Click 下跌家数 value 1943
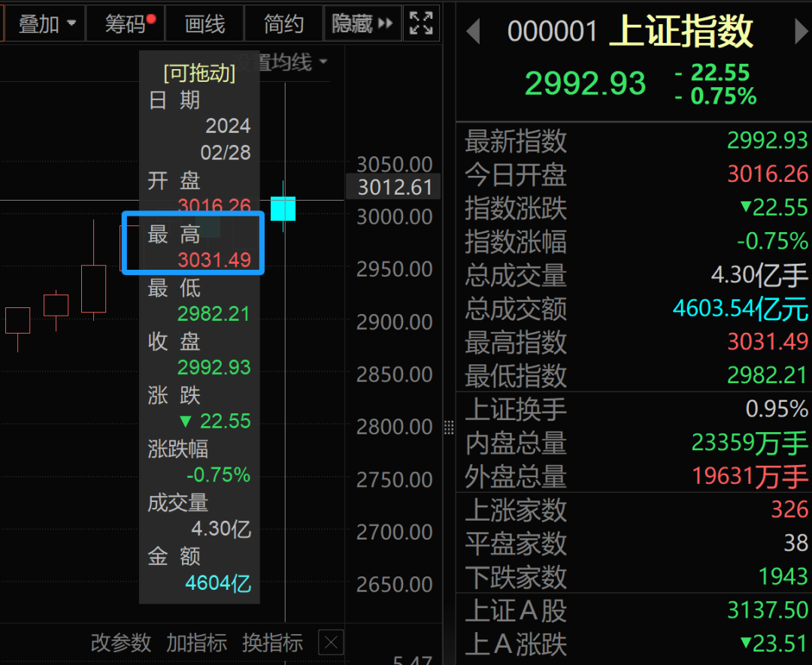The height and width of the screenshot is (665, 812). (783, 577)
